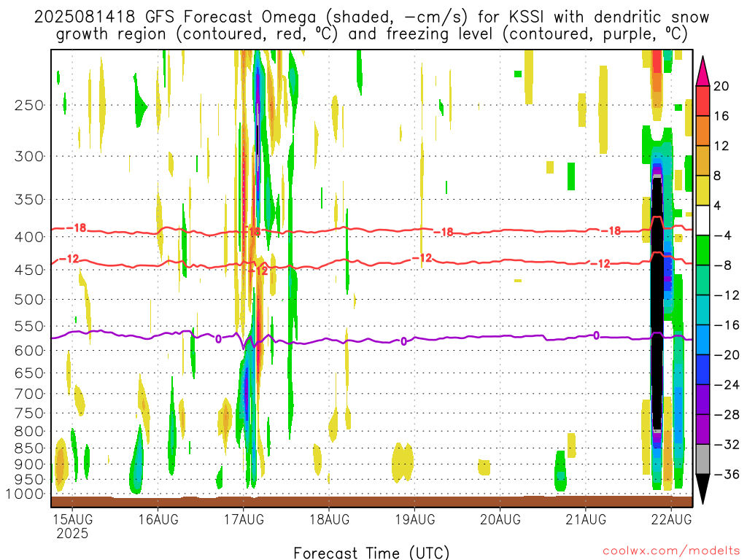Select the 4 value label on colorbar
The image size is (747, 560).
coord(718,206)
